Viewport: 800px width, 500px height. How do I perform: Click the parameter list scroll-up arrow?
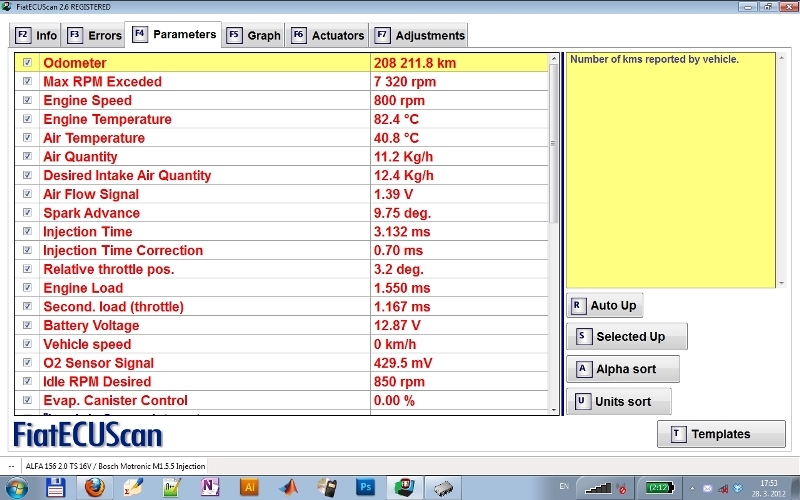pyautogui.click(x=555, y=60)
